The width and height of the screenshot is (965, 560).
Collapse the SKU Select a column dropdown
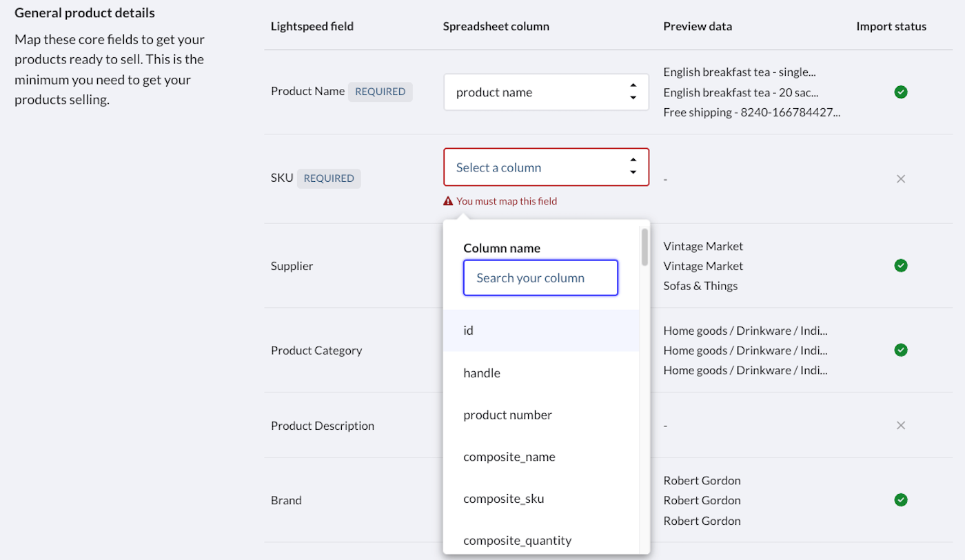[x=546, y=167]
